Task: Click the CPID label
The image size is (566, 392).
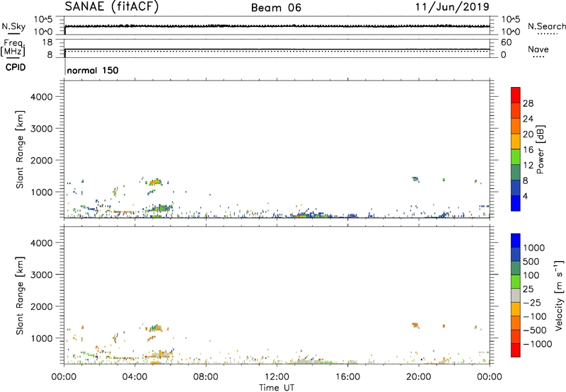Action: coord(16,67)
